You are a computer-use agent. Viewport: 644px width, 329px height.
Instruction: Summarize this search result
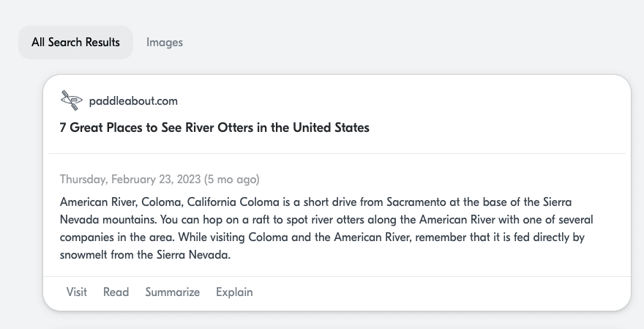(x=173, y=292)
